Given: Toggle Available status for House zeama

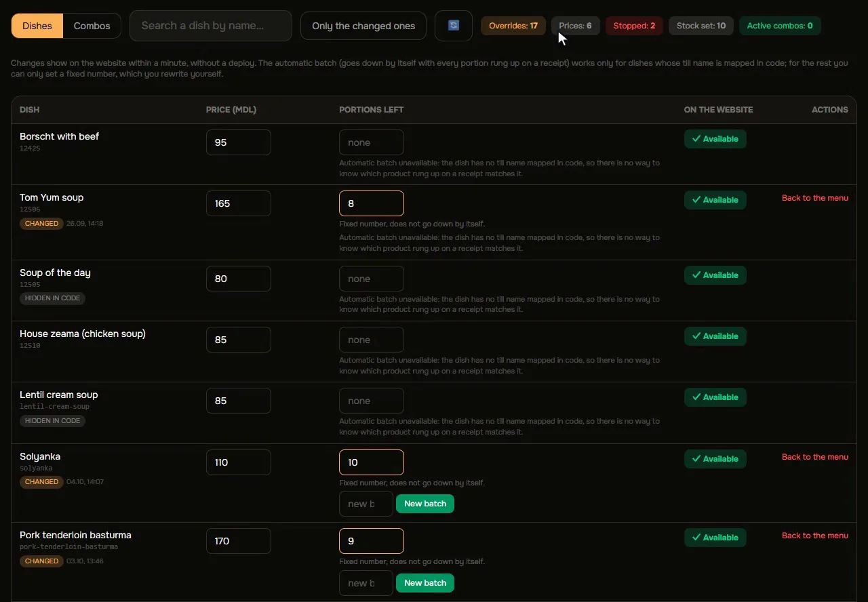Looking at the screenshot, I should coord(715,336).
